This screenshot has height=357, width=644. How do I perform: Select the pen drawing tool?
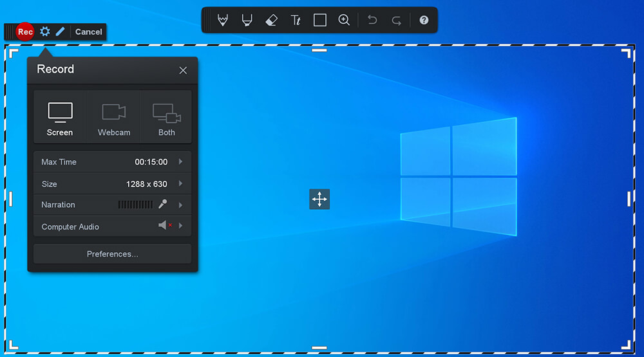tap(223, 20)
